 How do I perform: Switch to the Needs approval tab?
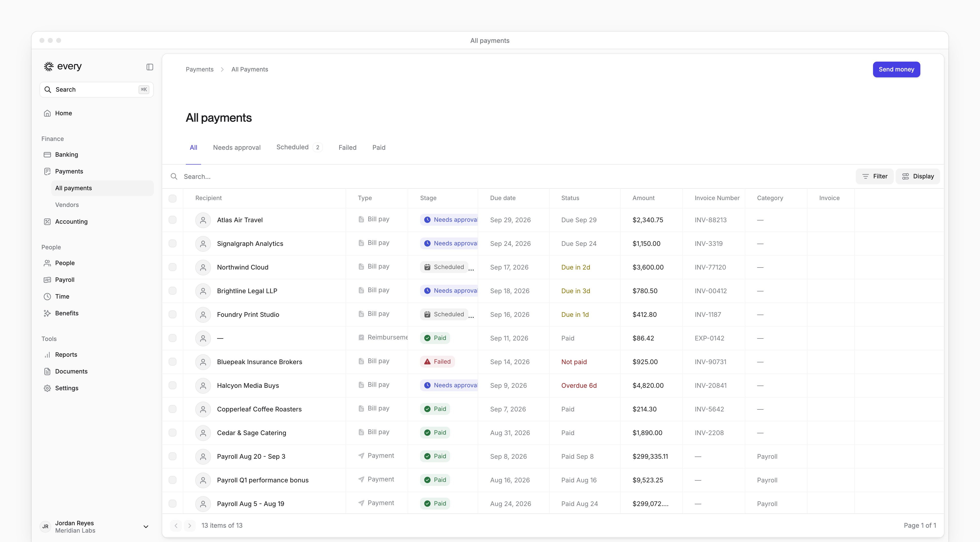coord(237,148)
